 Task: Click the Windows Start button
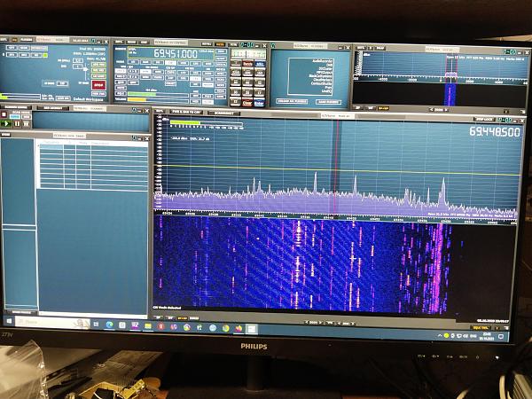click(x=10, y=322)
